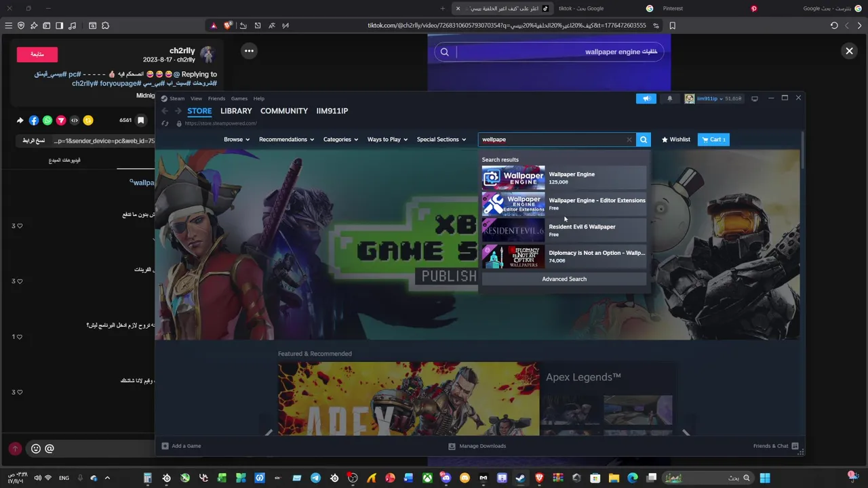Open the Steam Wishlist
Image resolution: width=868 pixels, height=488 pixels.
676,140
